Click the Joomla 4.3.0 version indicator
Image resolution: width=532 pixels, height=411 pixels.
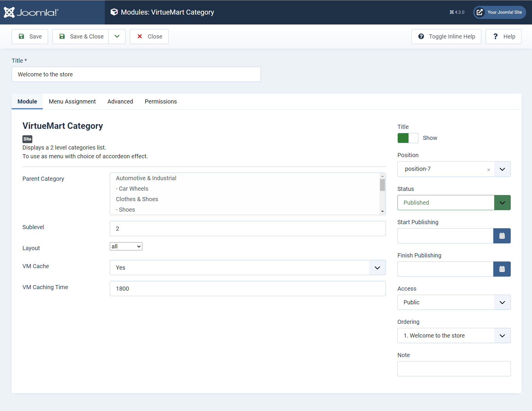point(457,12)
